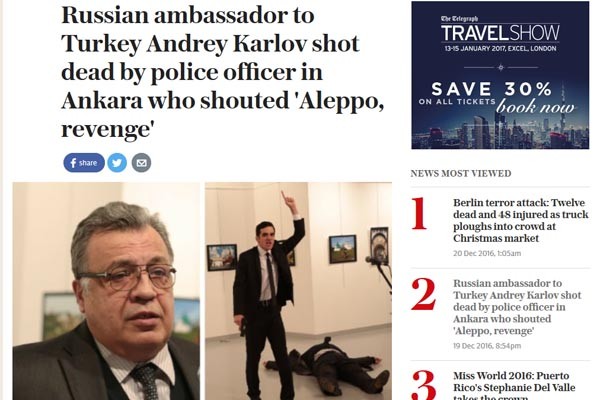Click the red number 3 ranking
Viewport: 600px width, 400px height.
[x=424, y=385]
